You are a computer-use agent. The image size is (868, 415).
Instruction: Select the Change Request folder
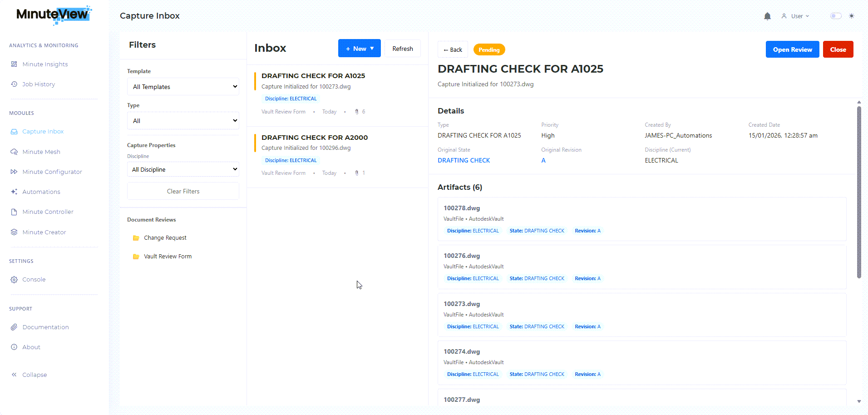click(165, 238)
